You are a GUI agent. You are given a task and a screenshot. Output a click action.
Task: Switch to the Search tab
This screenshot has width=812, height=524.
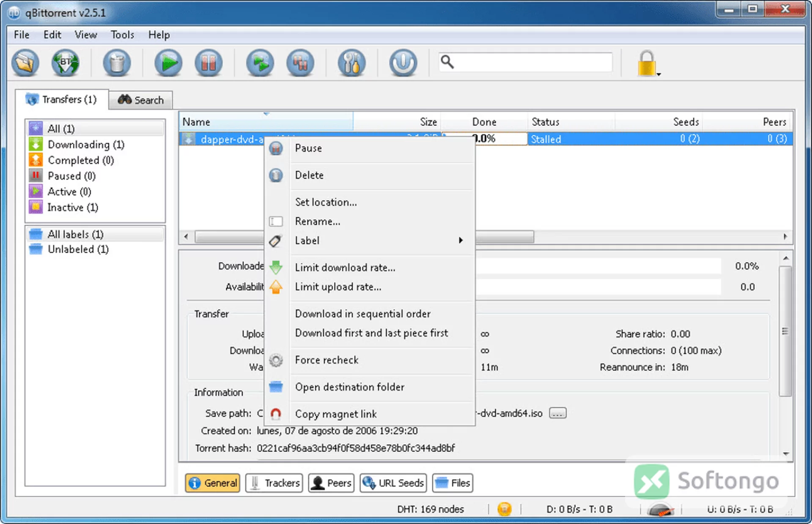[140, 100]
